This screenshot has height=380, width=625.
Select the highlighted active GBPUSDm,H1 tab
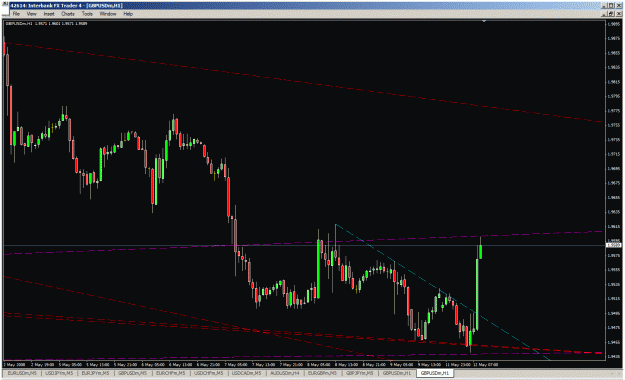[434, 373]
